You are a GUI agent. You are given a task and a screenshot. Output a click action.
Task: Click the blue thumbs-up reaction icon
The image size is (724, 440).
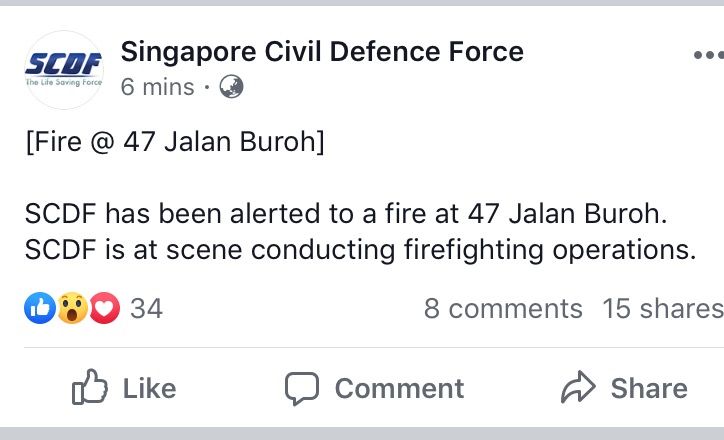pyautogui.click(x=40, y=309)
